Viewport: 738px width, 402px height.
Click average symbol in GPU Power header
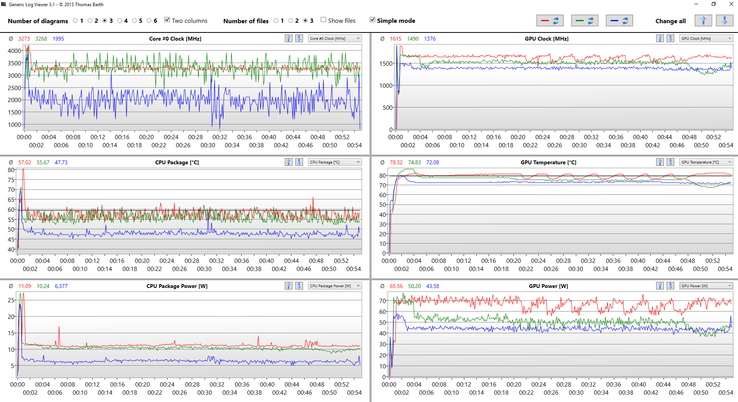382,286
